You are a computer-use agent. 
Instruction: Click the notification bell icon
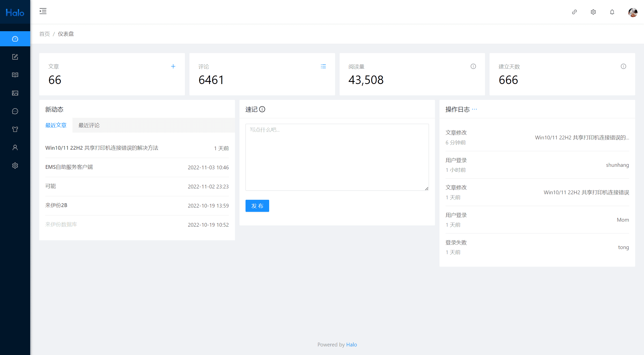point(612,12)
